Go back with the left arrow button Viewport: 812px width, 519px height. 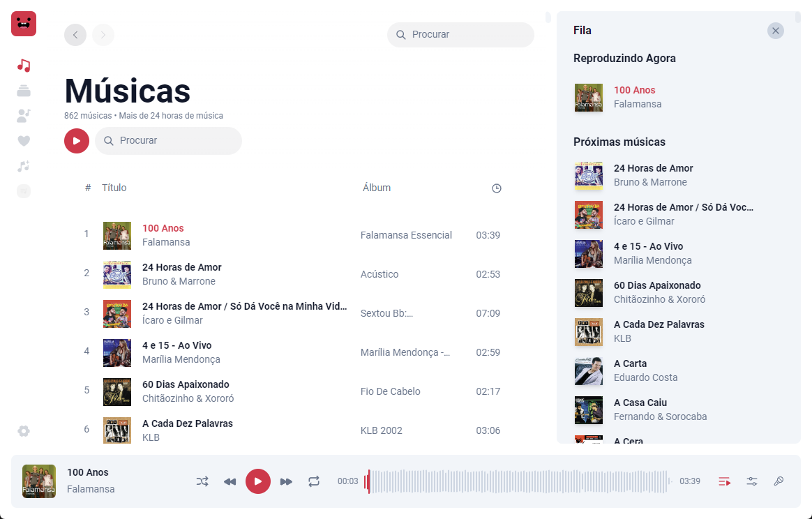click(75, 35)
